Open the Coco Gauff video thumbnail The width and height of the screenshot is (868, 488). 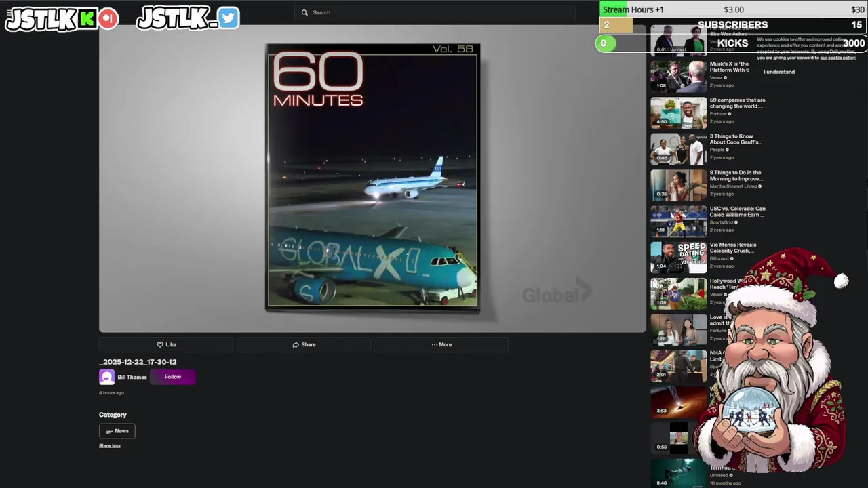(679, 149)
